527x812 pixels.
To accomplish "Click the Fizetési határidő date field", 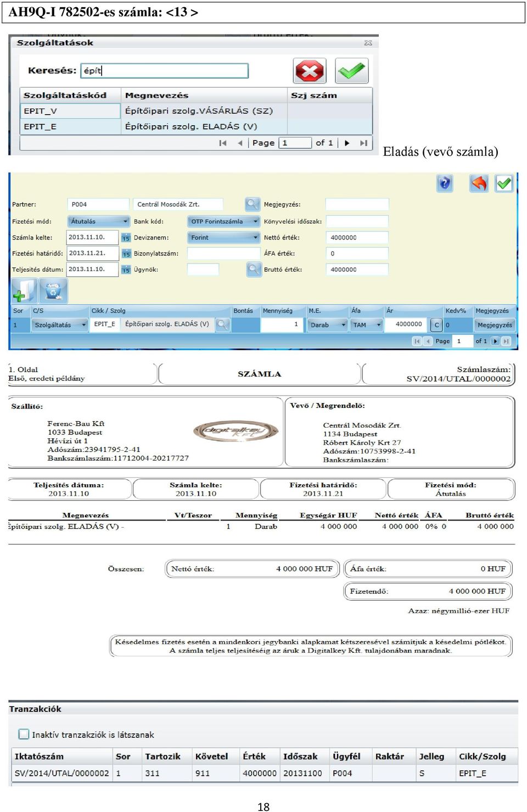I will (93, 253).
